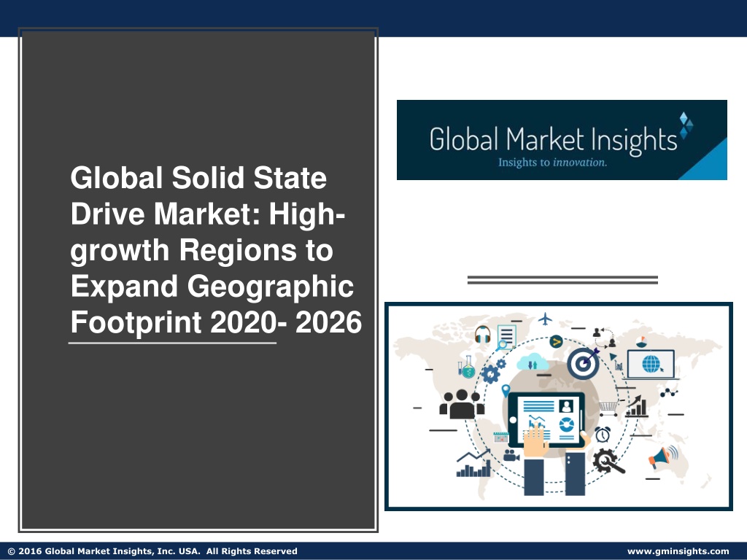The height and width of the screenshot is (560, 747).
Task: Click the 'Insights to innovation.' tagline
Action: [552, 163]
